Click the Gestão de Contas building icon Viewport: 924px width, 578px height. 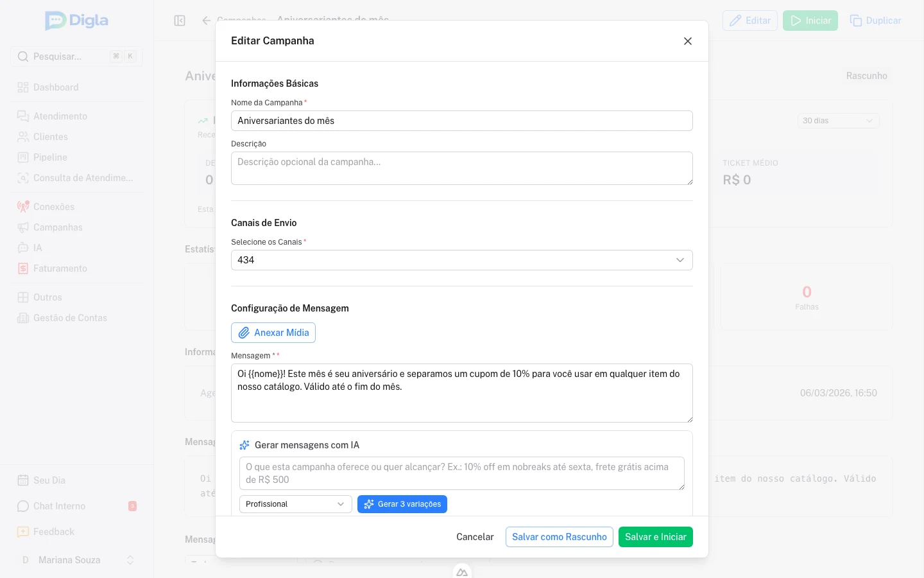pyautogui.click(x=23, y=318)
